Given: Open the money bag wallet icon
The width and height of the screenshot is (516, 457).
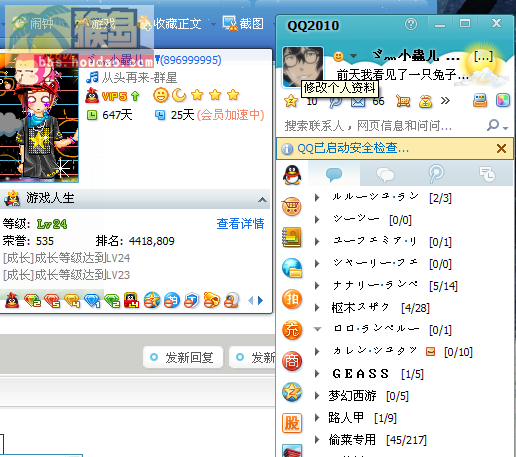Looking at the screenshot, I should [x=425, y=101].
